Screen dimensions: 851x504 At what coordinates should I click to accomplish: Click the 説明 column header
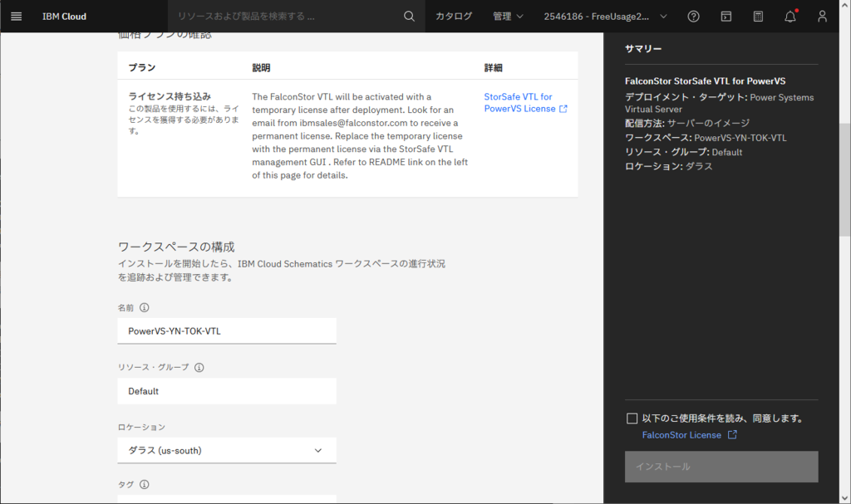(x=261, y=67)
